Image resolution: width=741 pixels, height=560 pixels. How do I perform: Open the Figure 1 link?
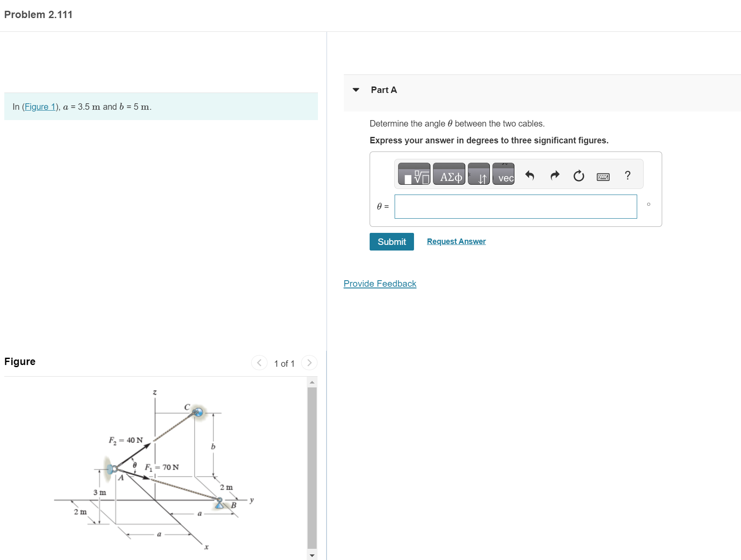(x=40, y=107)
